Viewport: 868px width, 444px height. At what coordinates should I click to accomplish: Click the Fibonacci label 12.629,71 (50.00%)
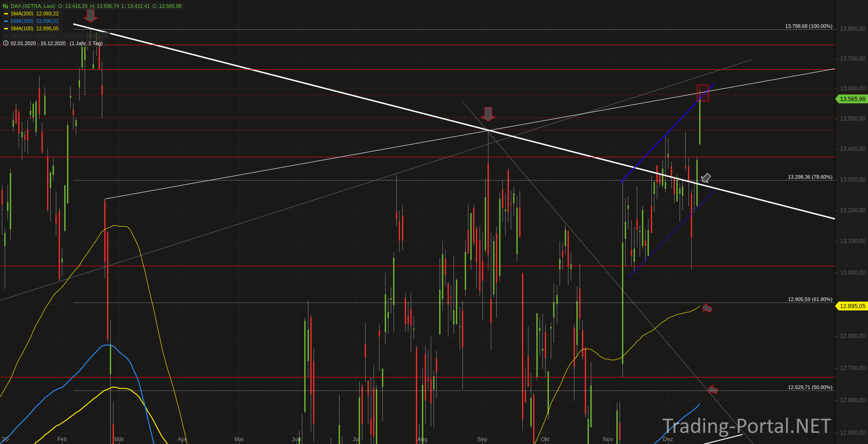(810, 387)
